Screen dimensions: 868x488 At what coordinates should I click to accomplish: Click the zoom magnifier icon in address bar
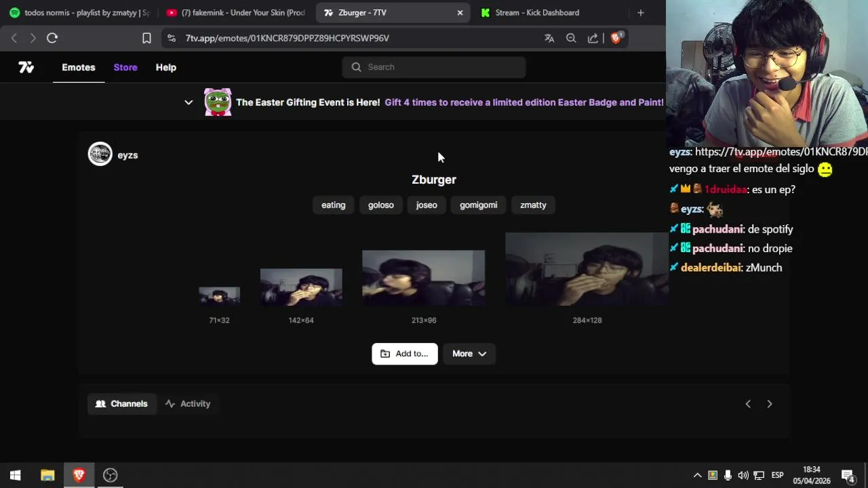tap(571, 38)
